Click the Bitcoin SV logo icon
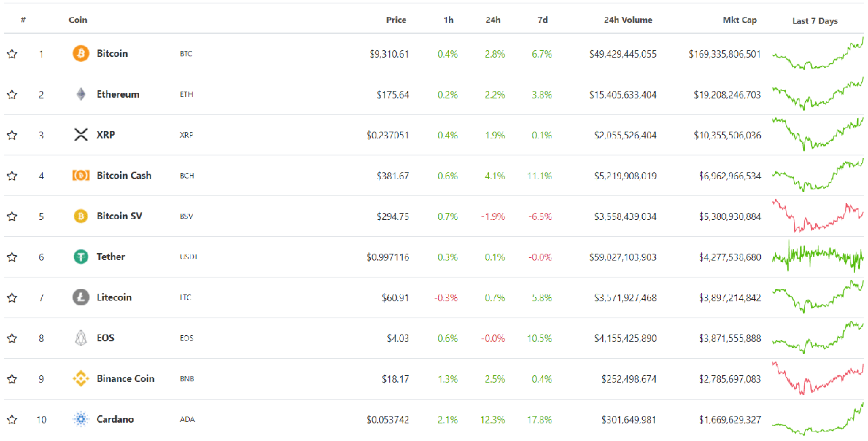Image resolution: width=868 pixels, height=441 pixels. coord(81,216)
